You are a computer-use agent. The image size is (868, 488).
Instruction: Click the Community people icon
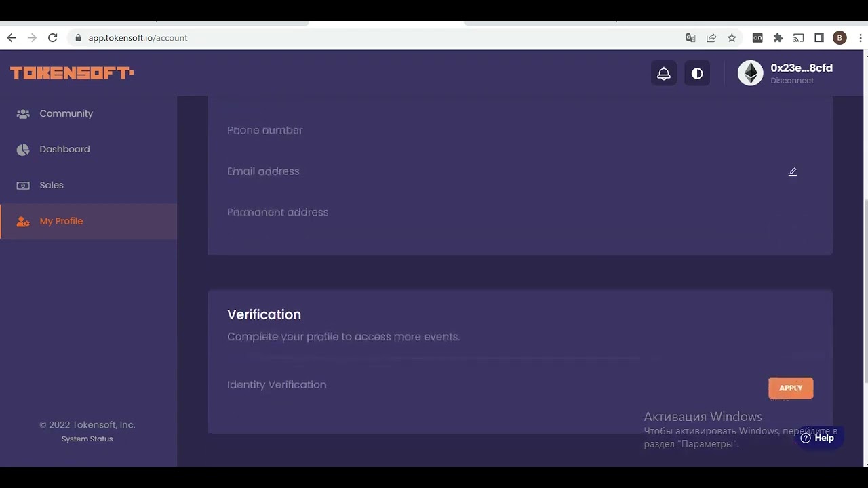click(x=23, y=114)
